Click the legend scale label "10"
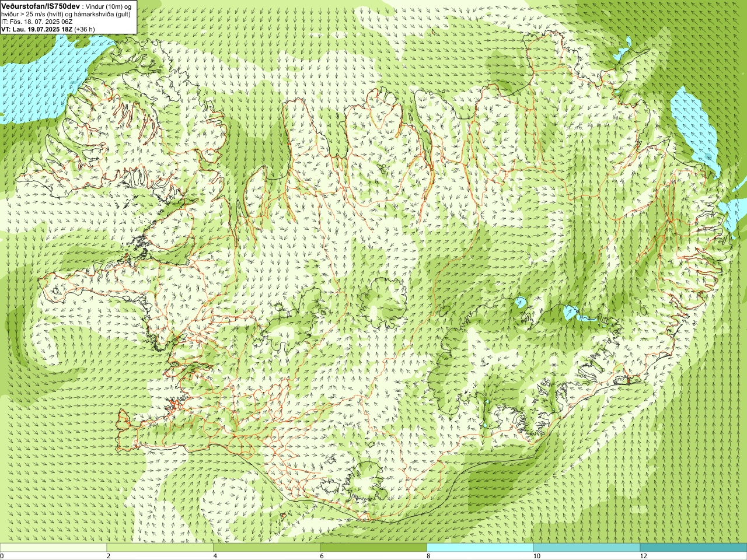The height and width of the screenshot is (560, 747). pos(536,556)
